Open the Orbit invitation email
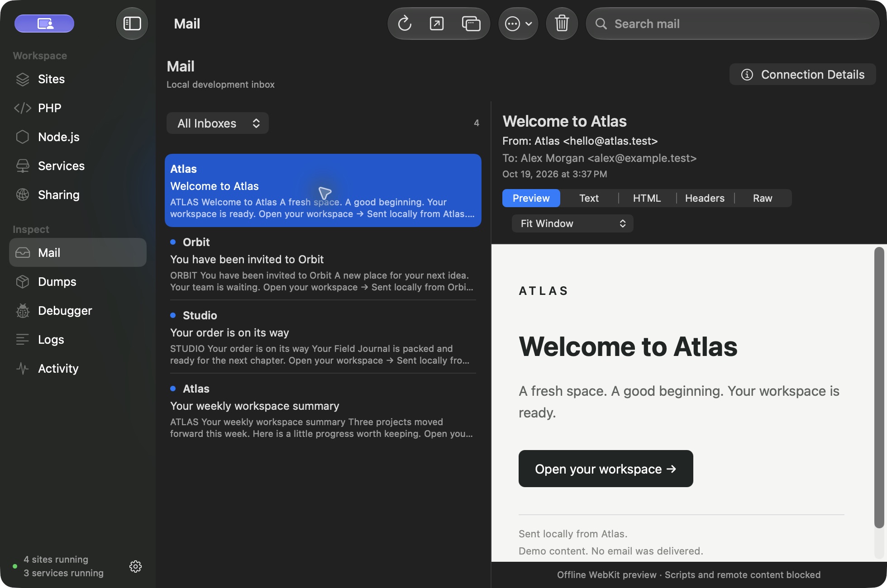This screenshot has width=887, height=588. pos(323,264)
